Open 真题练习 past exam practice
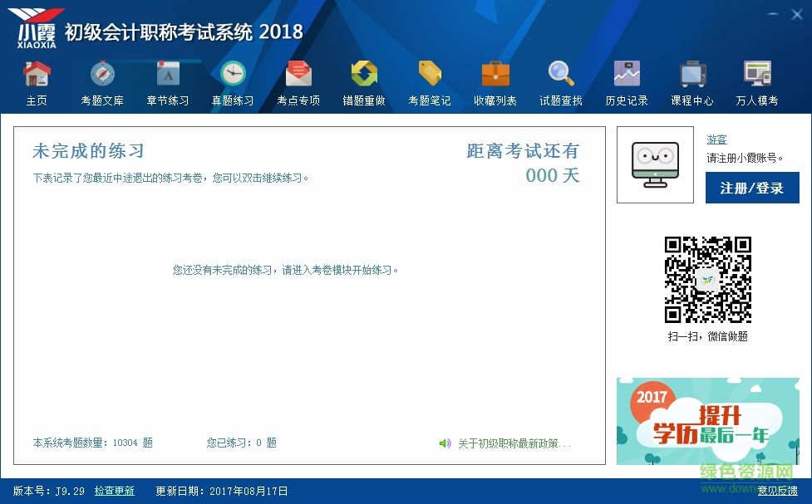 point(233,81)
